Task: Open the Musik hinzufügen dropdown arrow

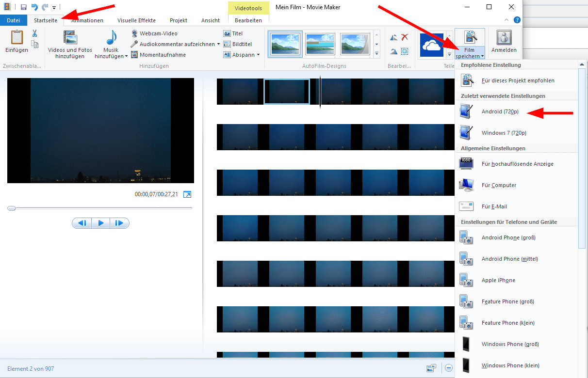Action: coord(127,56)
